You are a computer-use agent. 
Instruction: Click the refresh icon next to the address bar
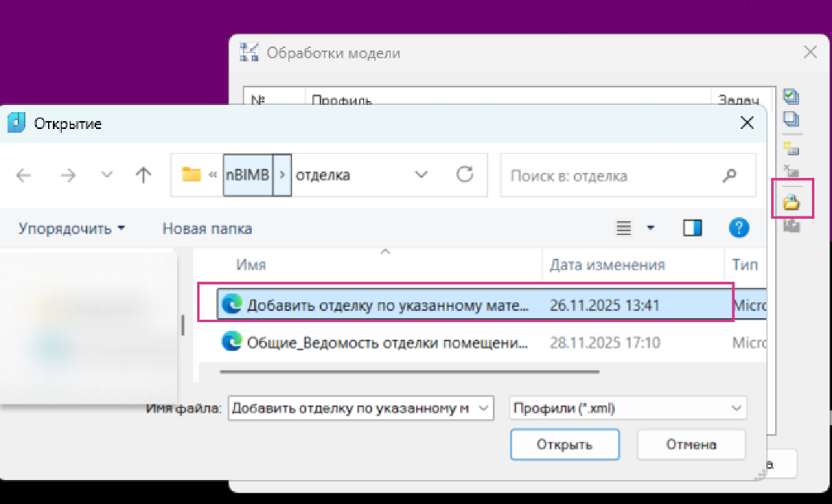click(x=466, y=175)
